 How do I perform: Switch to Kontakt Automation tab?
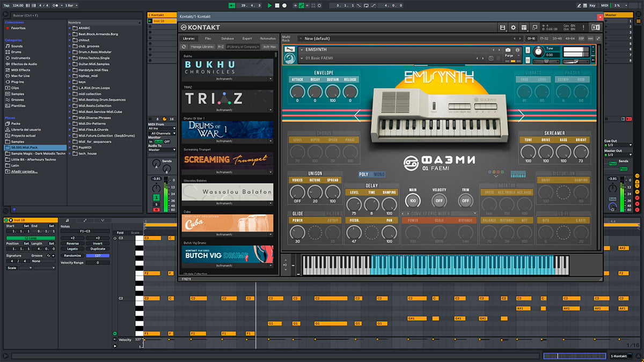pos(268,39)
